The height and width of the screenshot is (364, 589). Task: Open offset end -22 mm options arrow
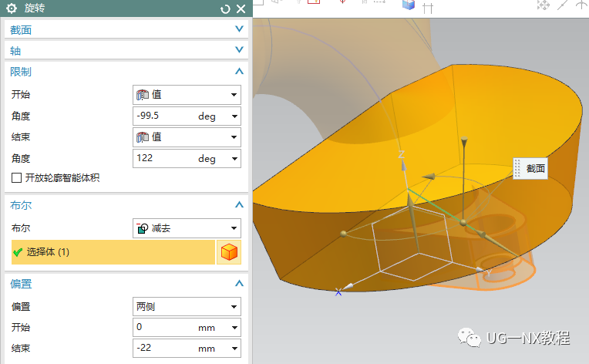[234, 349]
